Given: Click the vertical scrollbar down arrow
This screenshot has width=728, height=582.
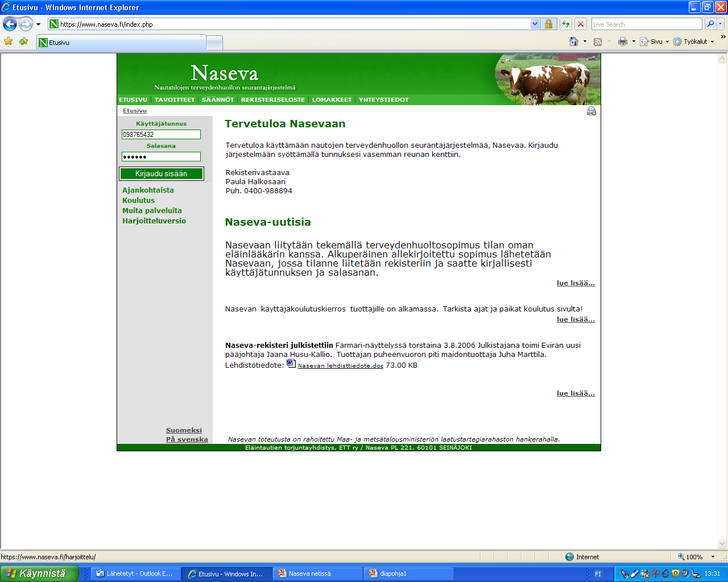Looking at the screenshot, I should pyautogui.click(x=722, y=543).
